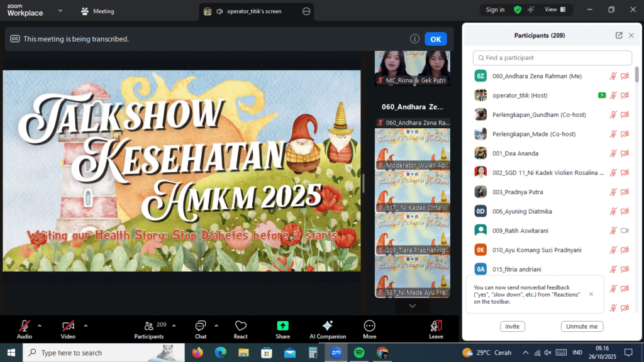Toggle video for 009_Ratih Aswitarani
The image size is (644, 362).
[x=625, y=231]
